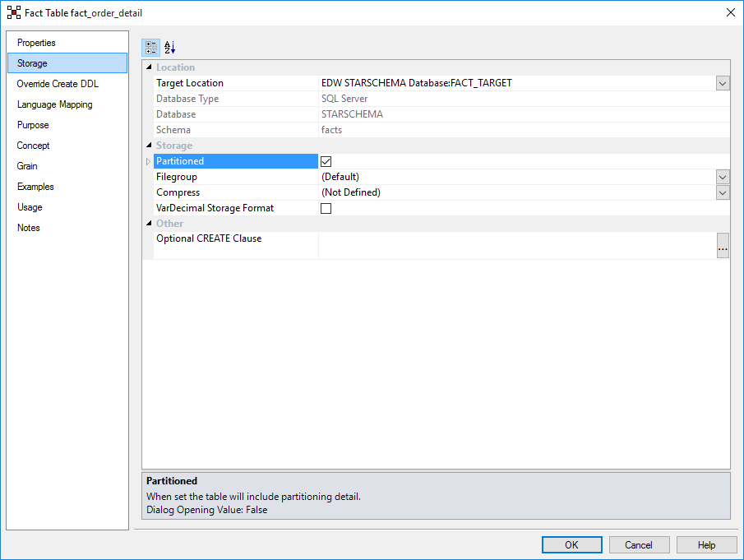Open the Notes page

point(67,228)
